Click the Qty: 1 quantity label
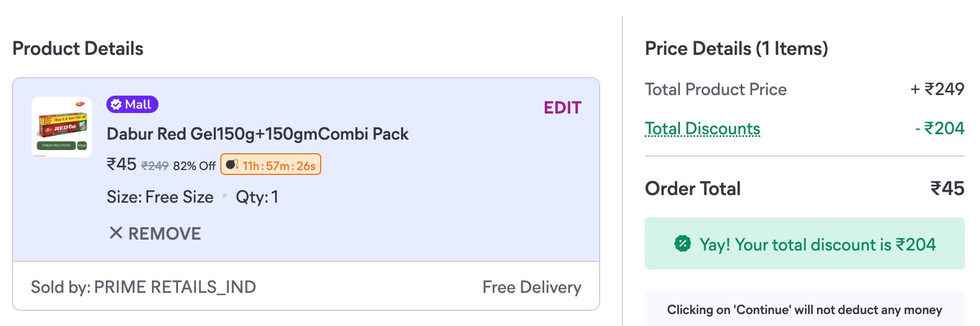The image size is (980, 326). [x=257, y=197]
